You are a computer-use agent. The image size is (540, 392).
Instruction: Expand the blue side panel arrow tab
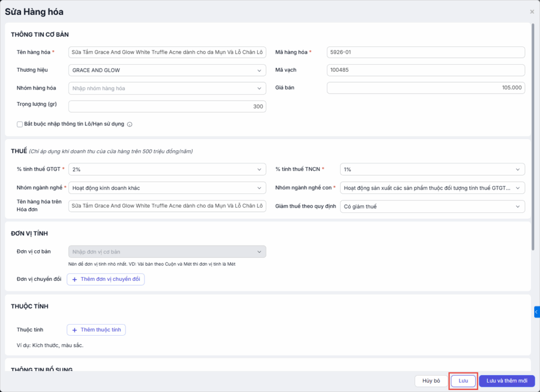(x=536, y=312)
